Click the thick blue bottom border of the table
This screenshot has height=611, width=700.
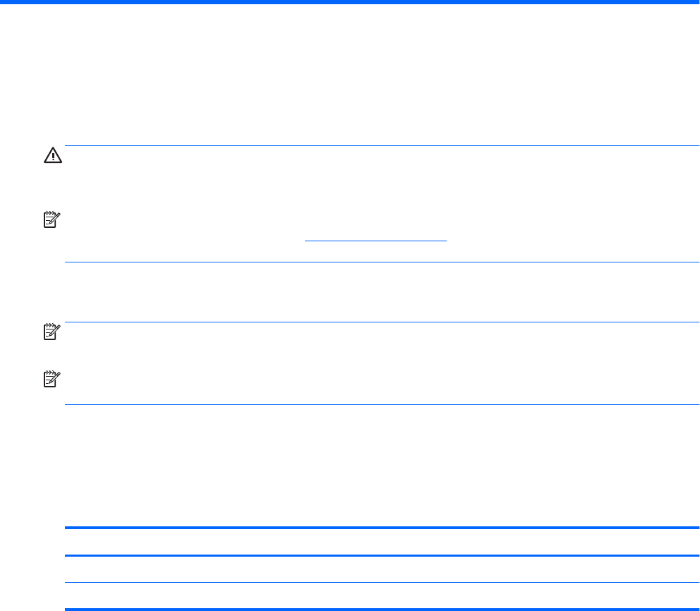[x=382, y=608]
